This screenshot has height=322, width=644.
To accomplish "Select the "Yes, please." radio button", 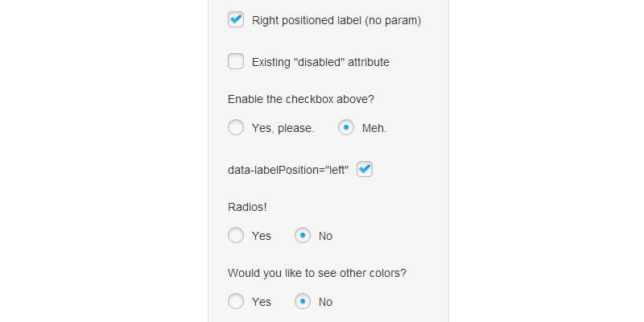I will point(236,127).
